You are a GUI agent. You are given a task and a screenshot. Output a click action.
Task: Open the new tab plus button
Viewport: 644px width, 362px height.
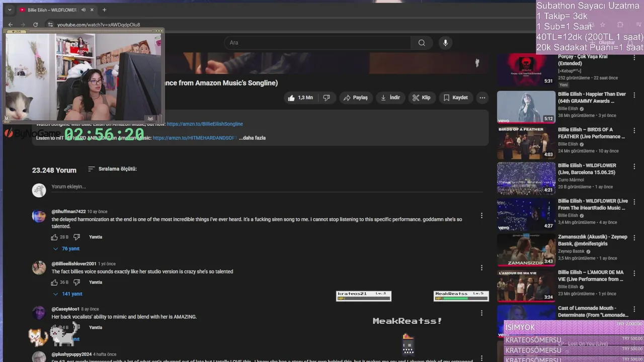tap(104, 10)
